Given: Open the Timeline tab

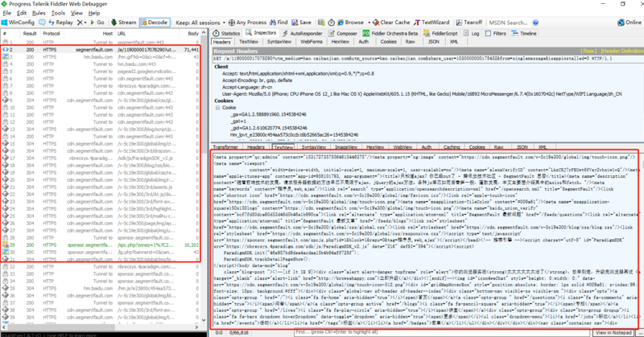Looking at the screenshot, I should [x=524, y=33].
